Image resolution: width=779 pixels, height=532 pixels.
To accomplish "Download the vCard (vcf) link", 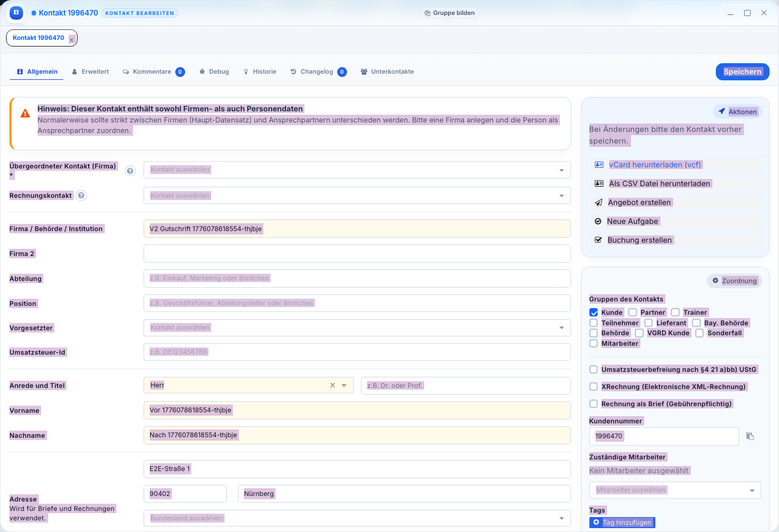I will (655, 165).
